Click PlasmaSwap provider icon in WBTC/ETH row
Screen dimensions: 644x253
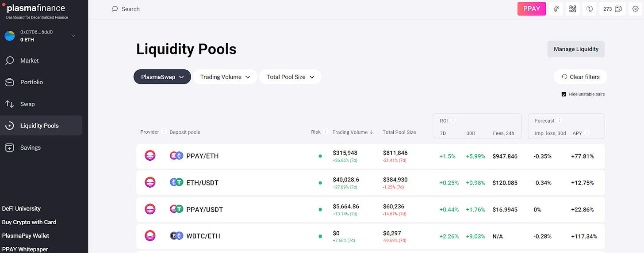[x=150, y=236]
